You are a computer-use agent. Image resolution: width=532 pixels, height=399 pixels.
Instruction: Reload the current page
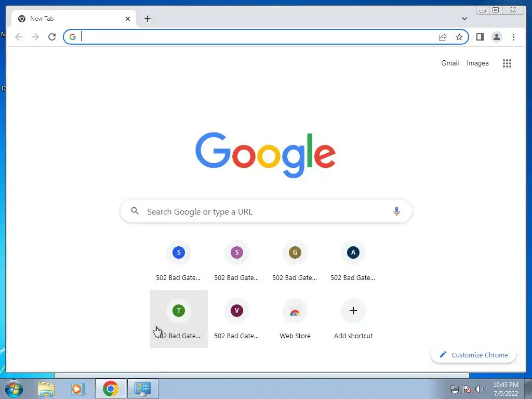(x=52, y=37)
